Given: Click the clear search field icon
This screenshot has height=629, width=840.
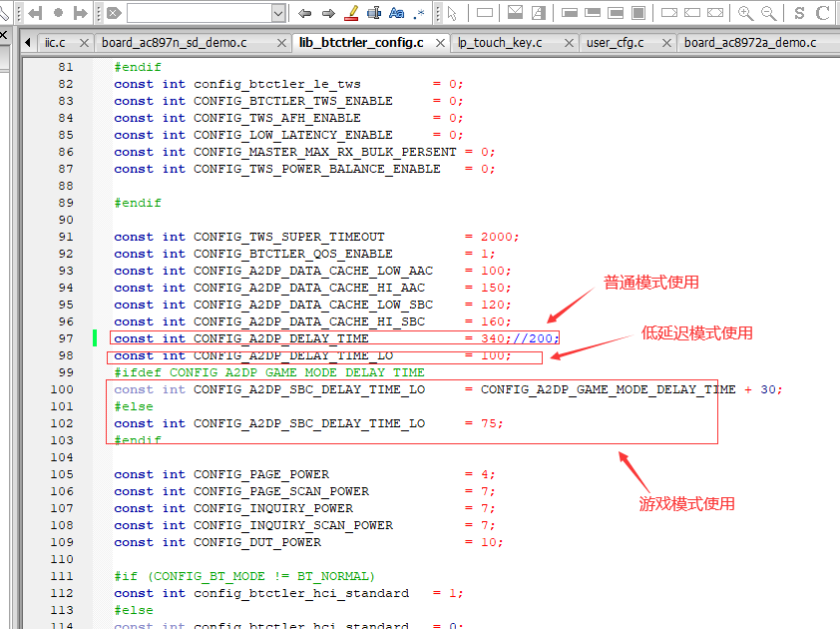Looking at the screenshot, I should click(x=114, y=13).
